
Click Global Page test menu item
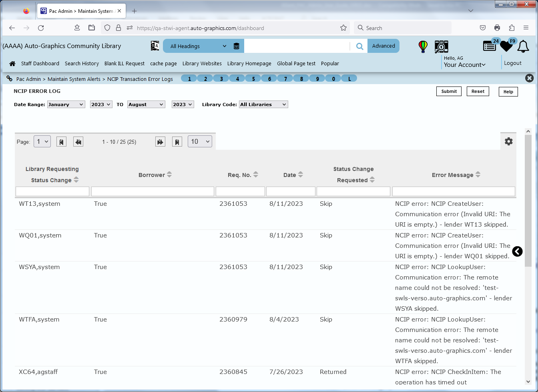[x=296, y=63]
